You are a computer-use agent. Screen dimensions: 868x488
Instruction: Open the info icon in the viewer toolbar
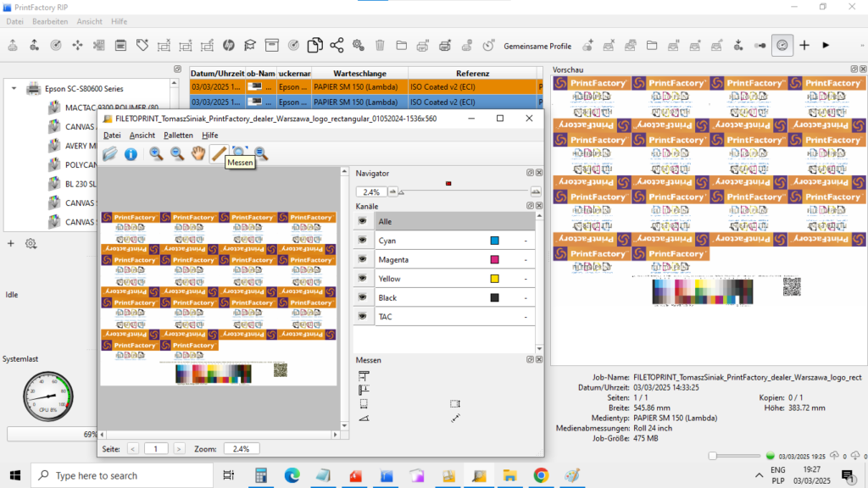click(131, 153)
